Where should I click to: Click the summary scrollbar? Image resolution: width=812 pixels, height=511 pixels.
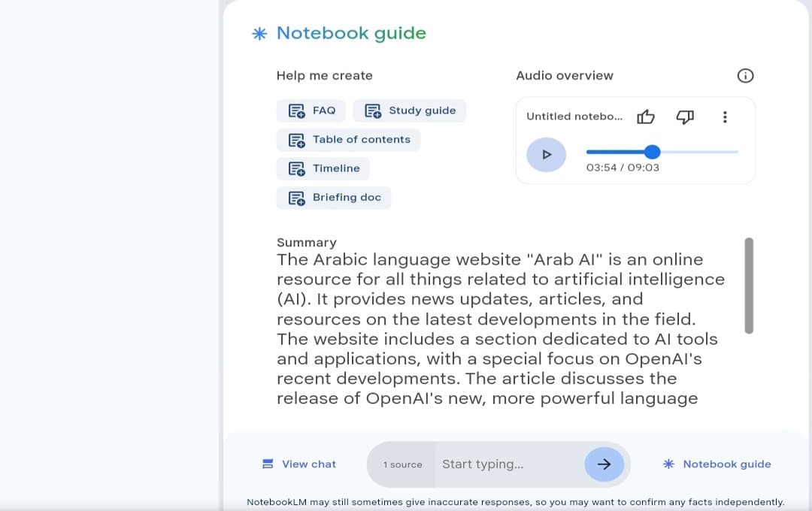click(748, 286)
